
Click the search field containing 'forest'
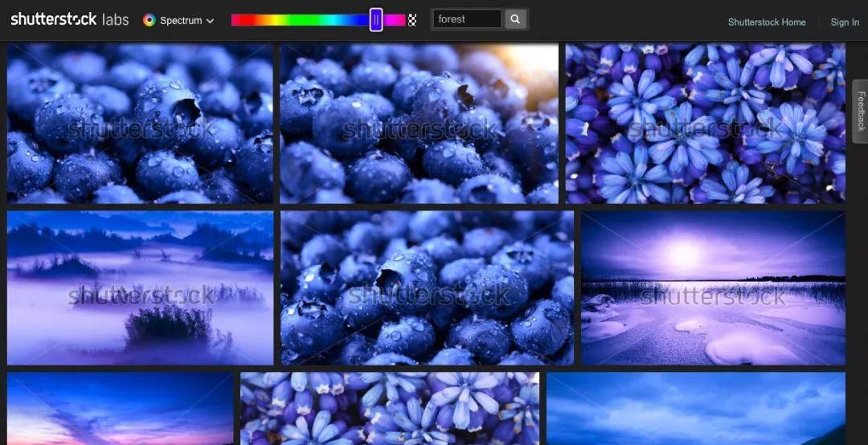tap(468, 18)
